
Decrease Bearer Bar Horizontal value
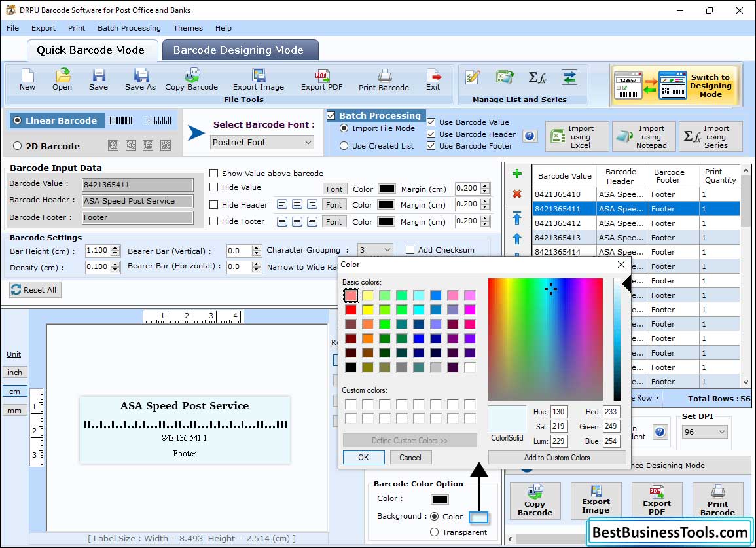pyautogui.click(x=257, y=270)
